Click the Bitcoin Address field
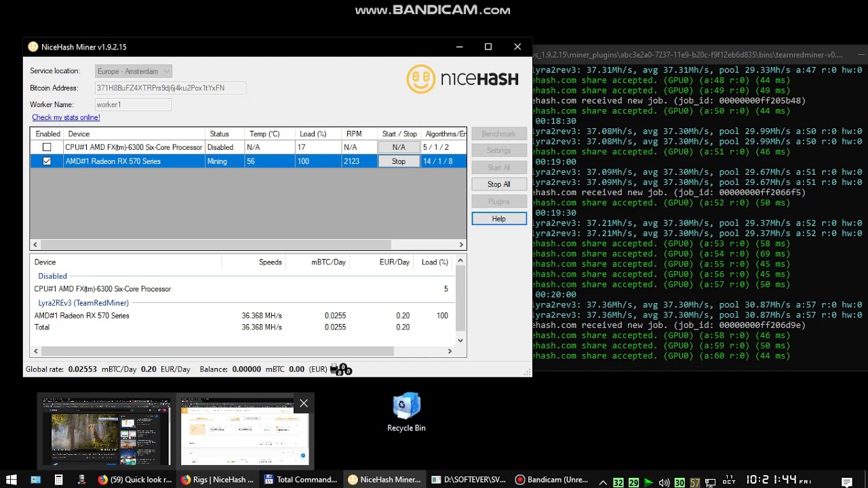 pos(170,88)
